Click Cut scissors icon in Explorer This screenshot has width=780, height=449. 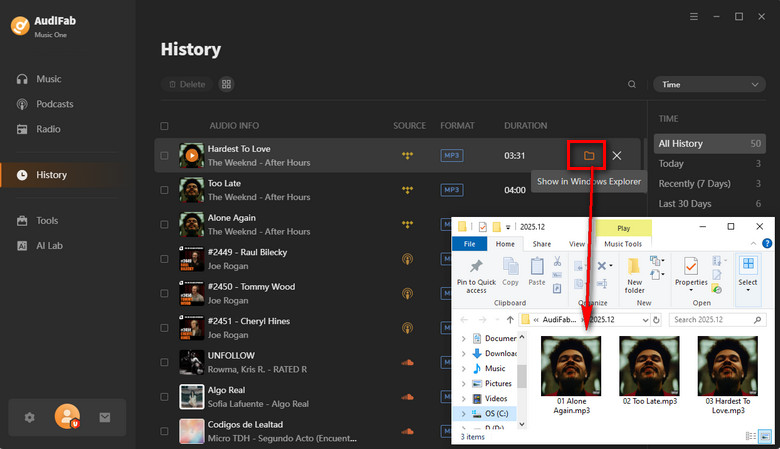point(557,261)
